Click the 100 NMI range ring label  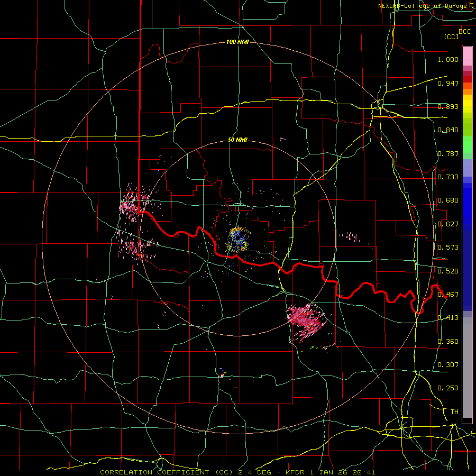coord(237,42)
